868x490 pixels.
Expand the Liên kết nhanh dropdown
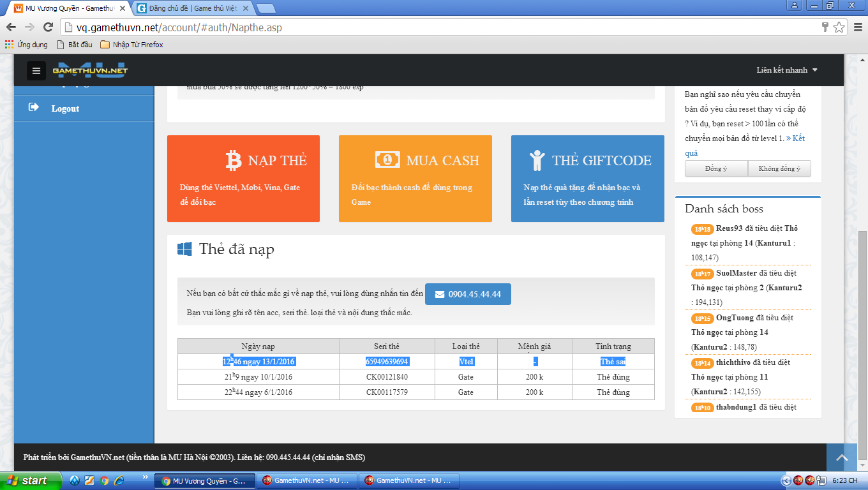click(x=786, y=70)
